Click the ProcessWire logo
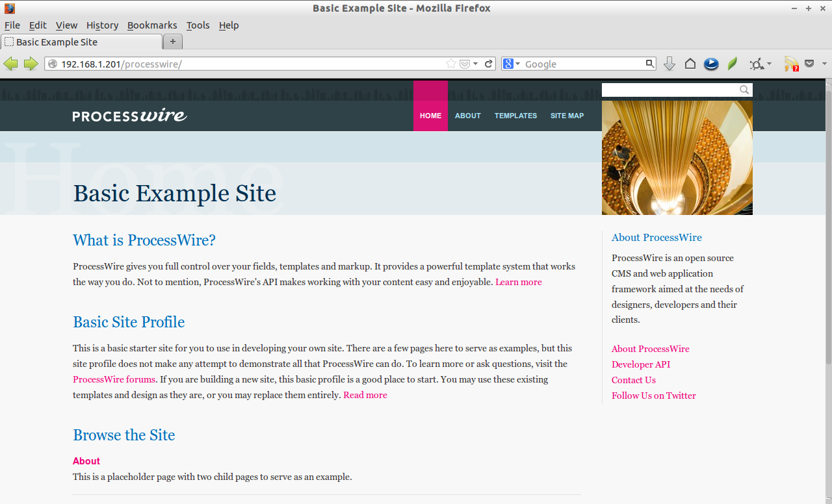Image resolution: width=832 pixels, height=504 pixels. [x=129, y=116]
